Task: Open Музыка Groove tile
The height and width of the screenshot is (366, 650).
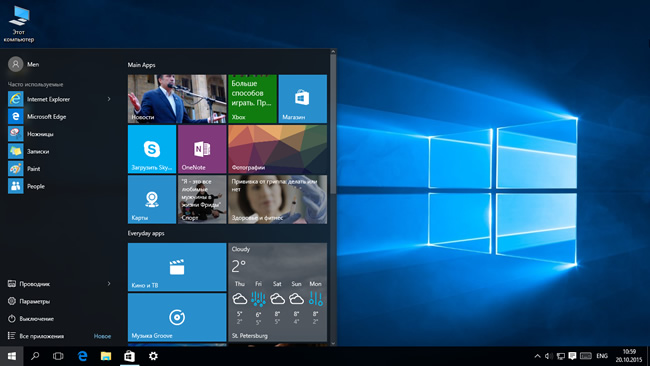Action: 177,318
